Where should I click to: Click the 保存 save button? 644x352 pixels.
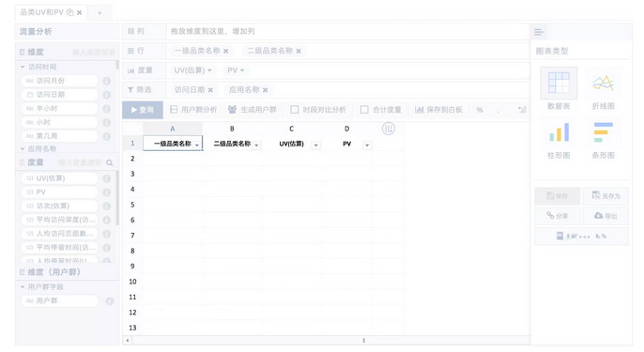[x=558, y=196]
